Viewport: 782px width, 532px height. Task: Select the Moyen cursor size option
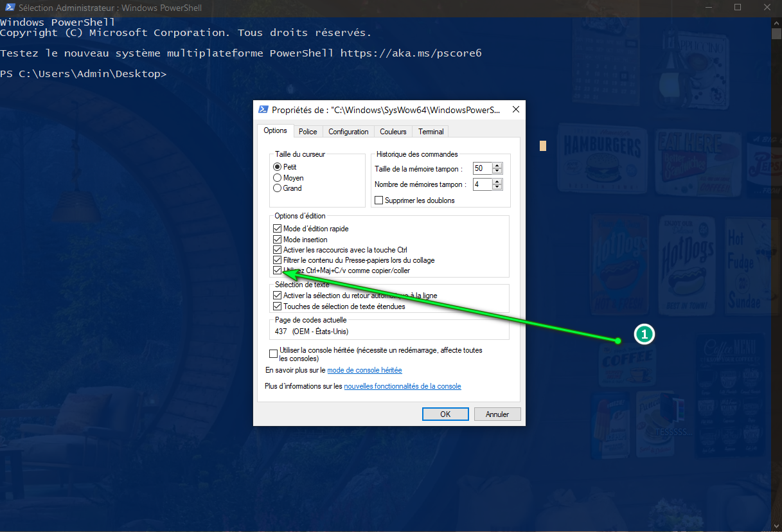click(278, 178)
